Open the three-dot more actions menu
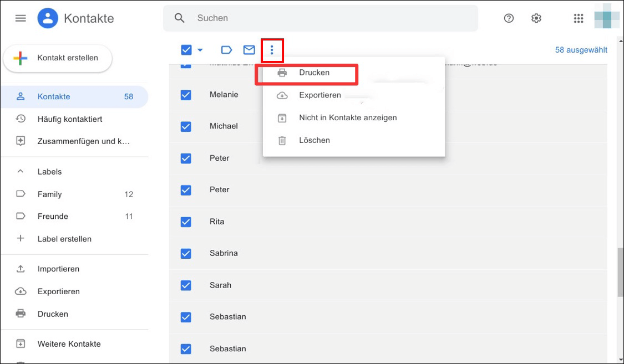The width and height of the screenshot is (624, 364). 272,50
